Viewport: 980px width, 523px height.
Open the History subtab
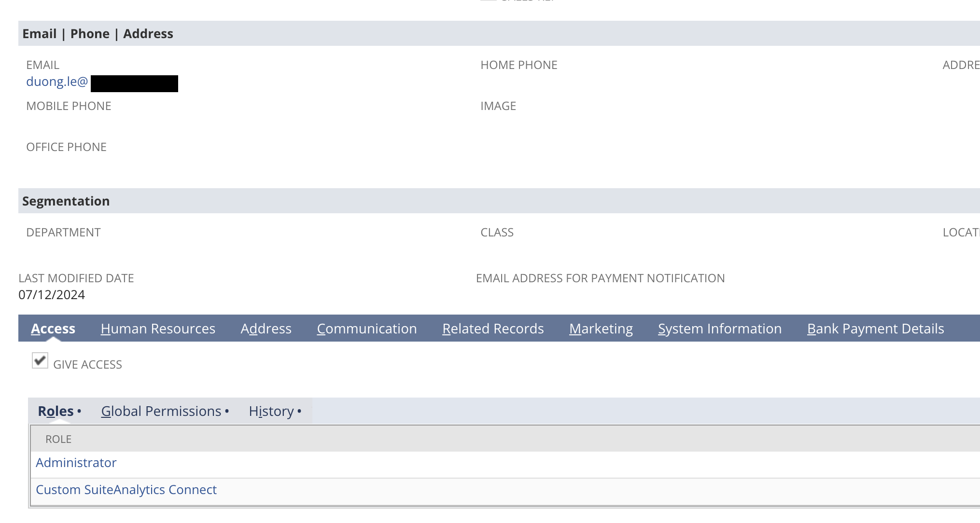click(271, 411)
